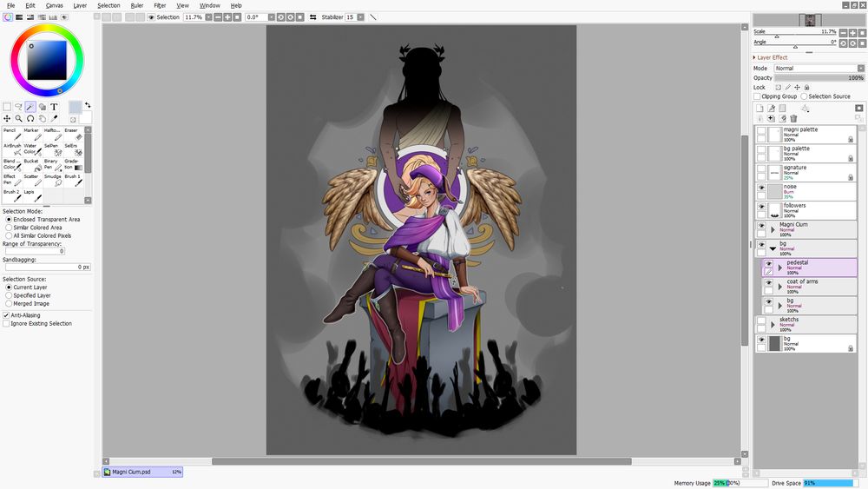Image resolution: width=868 pixels, height=489 pixels.
Task: Open the File menu
Action: [10, 5]
